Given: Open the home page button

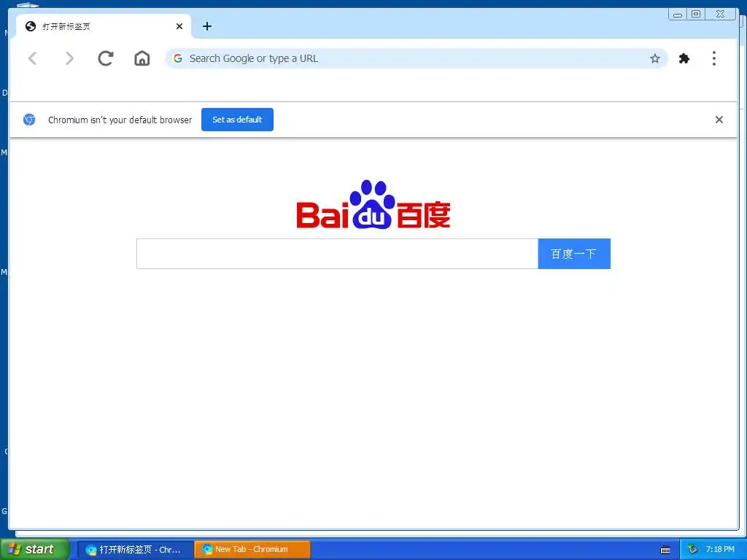Looking at the screenshot, I should [x=142, y=58].
